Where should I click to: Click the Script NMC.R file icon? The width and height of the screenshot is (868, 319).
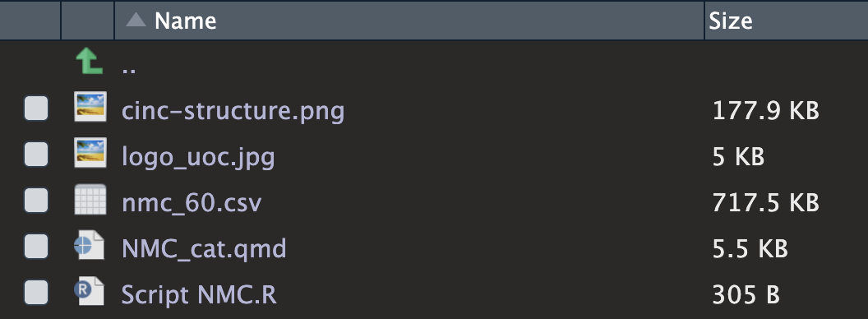pos(89,291)
